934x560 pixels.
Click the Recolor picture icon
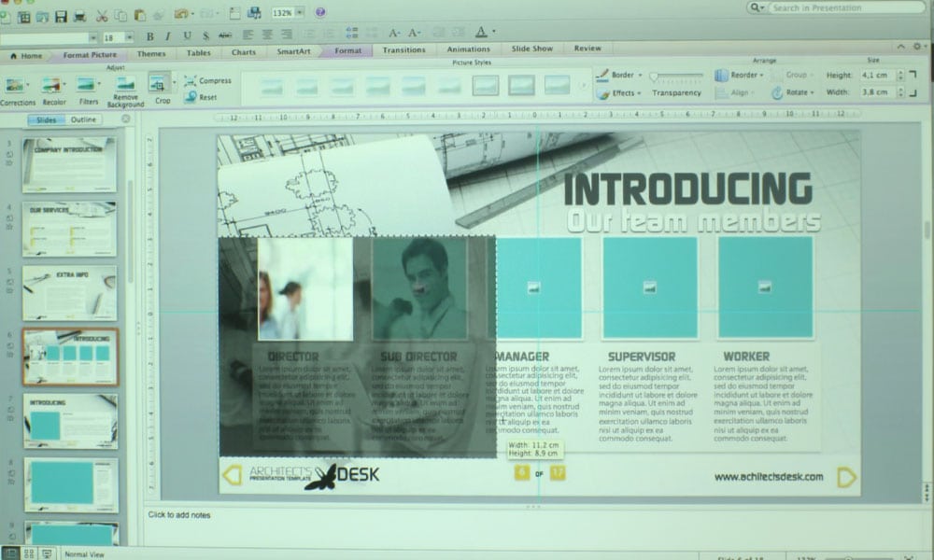pyautogui.click(x=51, y=87)
